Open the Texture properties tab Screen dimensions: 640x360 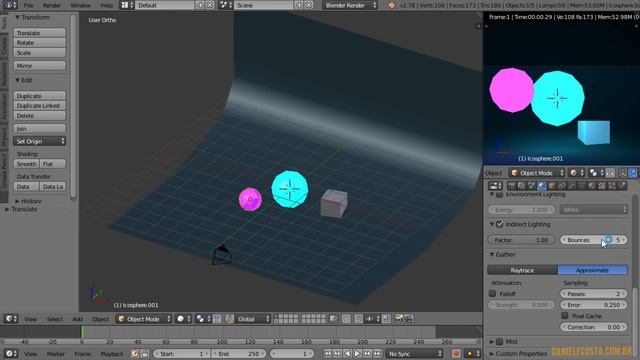(x=602, y=186)
